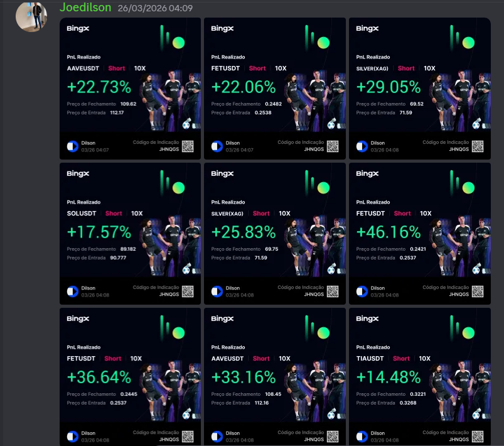This screenshot has width=504, height=446.
Task: Click the entry price 0.3268
Action: coord(408,403)
